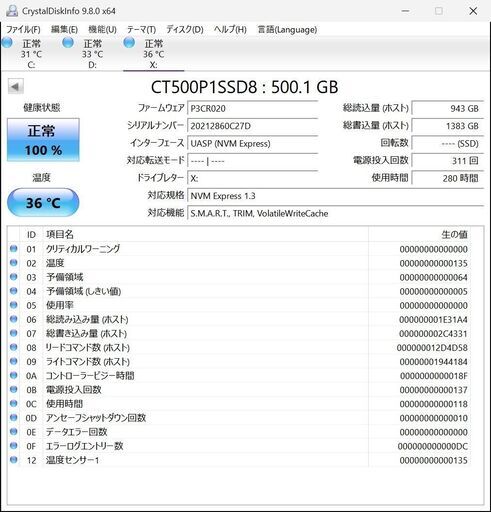Click status dot for row 0D アンセーフシャットダウン回数
Screen dimensions: 491x512
[14, 417]
